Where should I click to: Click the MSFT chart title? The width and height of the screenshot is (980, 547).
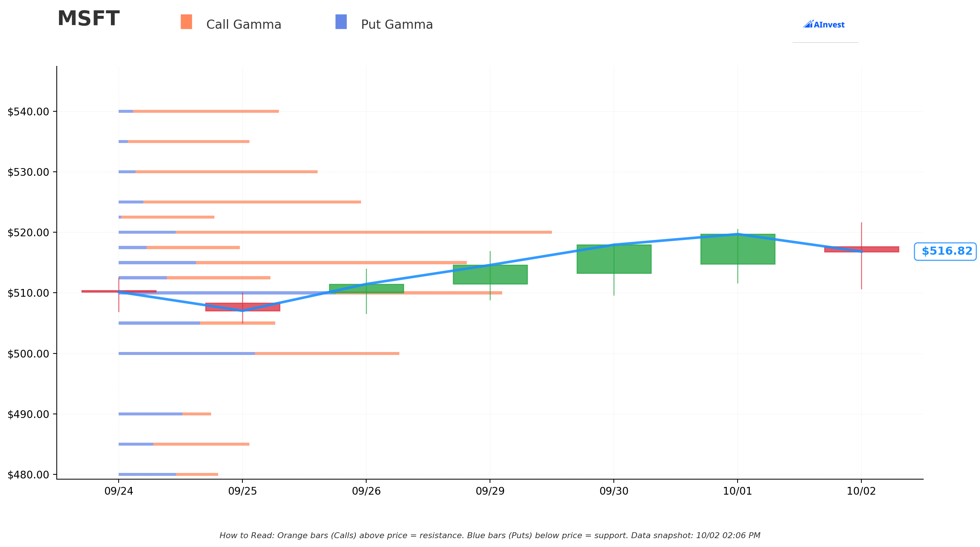click(88, 19)
